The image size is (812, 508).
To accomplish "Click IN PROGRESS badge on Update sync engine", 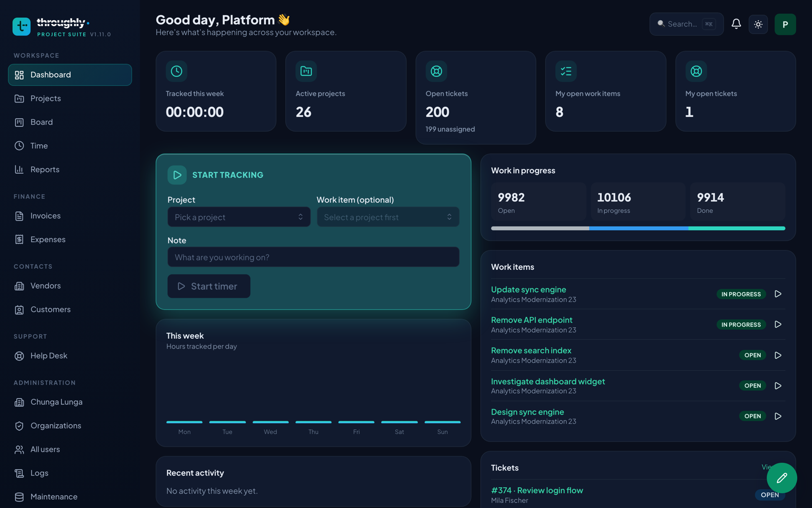I will pos(741,294).
